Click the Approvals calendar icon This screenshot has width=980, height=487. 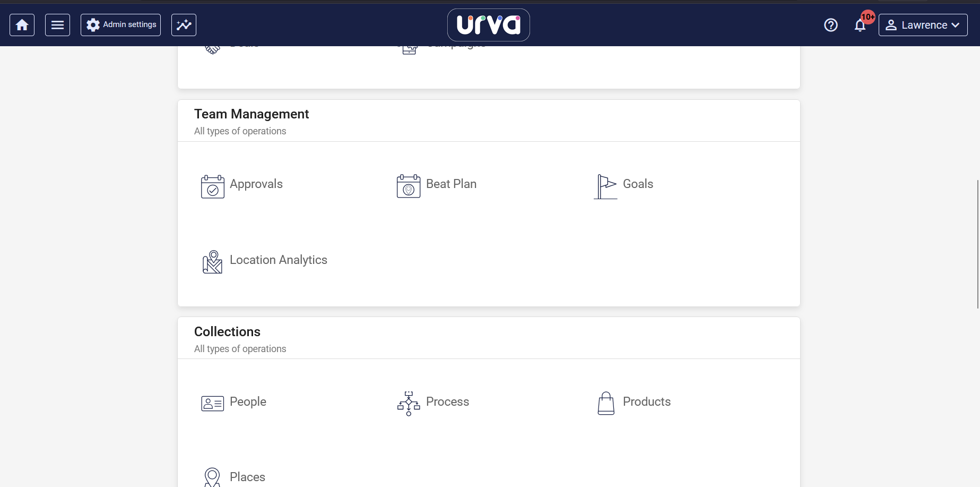212,186
